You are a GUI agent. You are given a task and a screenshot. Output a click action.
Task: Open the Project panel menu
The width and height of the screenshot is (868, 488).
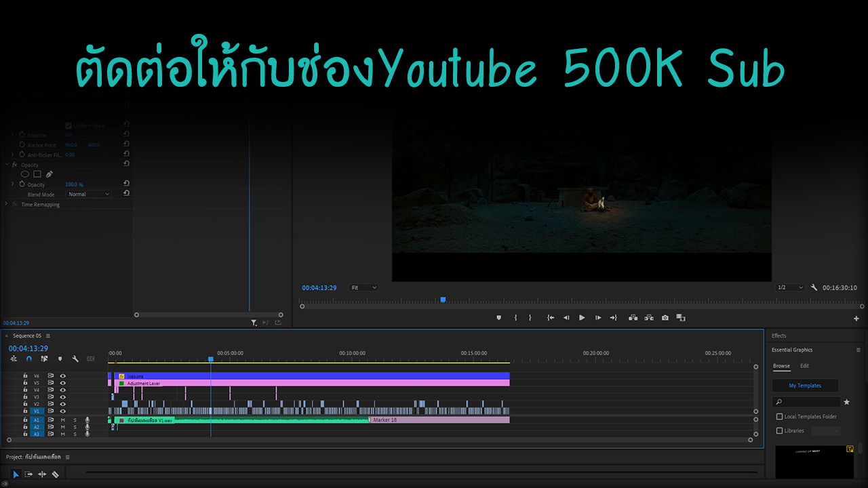(68, 457)
